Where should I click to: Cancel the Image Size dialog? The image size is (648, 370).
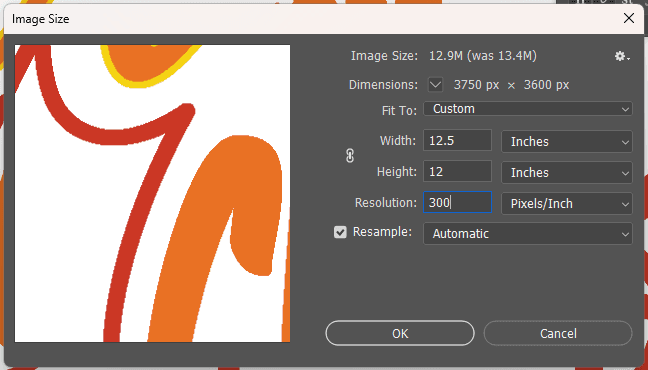[558, 333]
